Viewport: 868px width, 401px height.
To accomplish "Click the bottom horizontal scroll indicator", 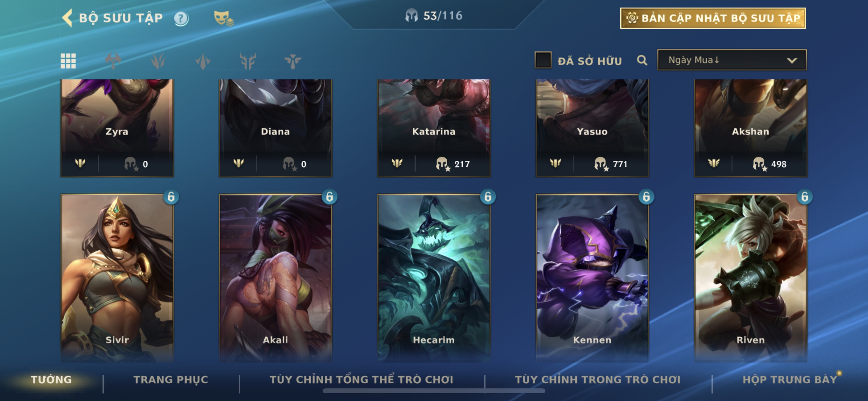I will tap(434, 391).
